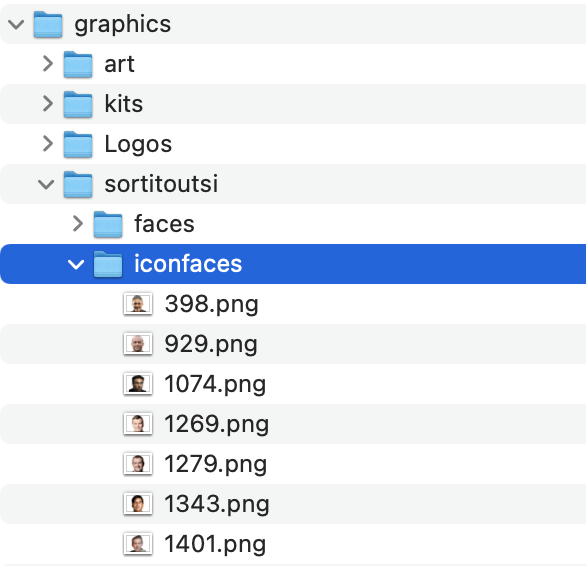
Task: Select the 1401.png file name
Action: click(215, 545)
